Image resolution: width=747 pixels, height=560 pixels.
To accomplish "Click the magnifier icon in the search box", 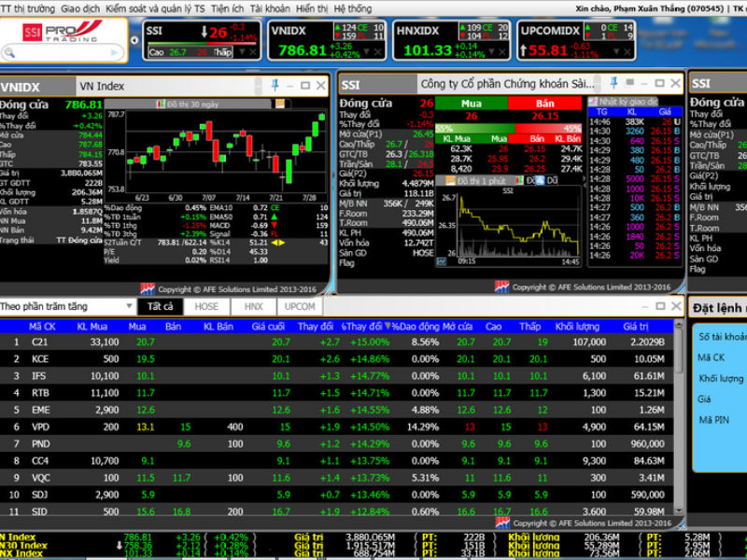I will coord(9,52).
